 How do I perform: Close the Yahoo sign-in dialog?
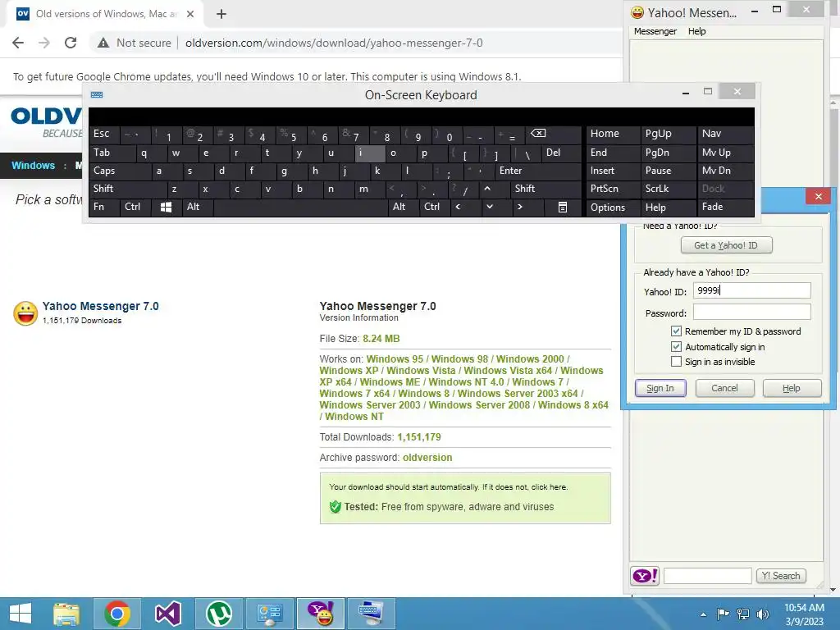point(818,196)
